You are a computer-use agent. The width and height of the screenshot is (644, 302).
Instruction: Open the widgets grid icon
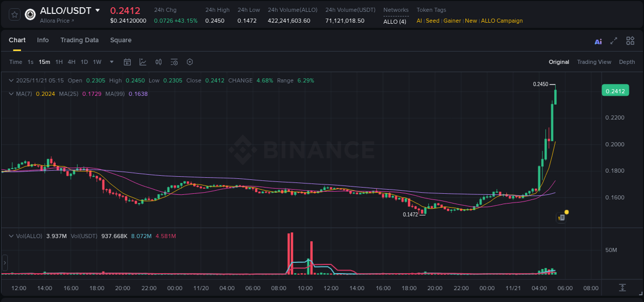click(630, 40)
